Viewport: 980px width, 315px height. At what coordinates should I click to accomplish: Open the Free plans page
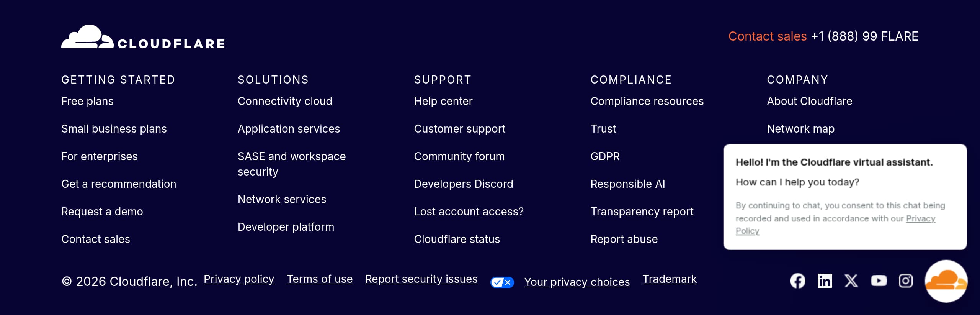click(x=87, y=101)
